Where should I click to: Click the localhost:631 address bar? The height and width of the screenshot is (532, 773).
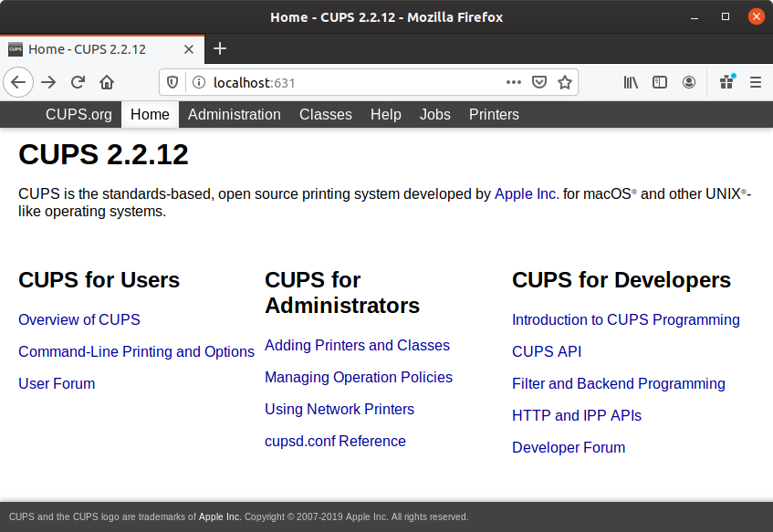click(x=347, y=82)
